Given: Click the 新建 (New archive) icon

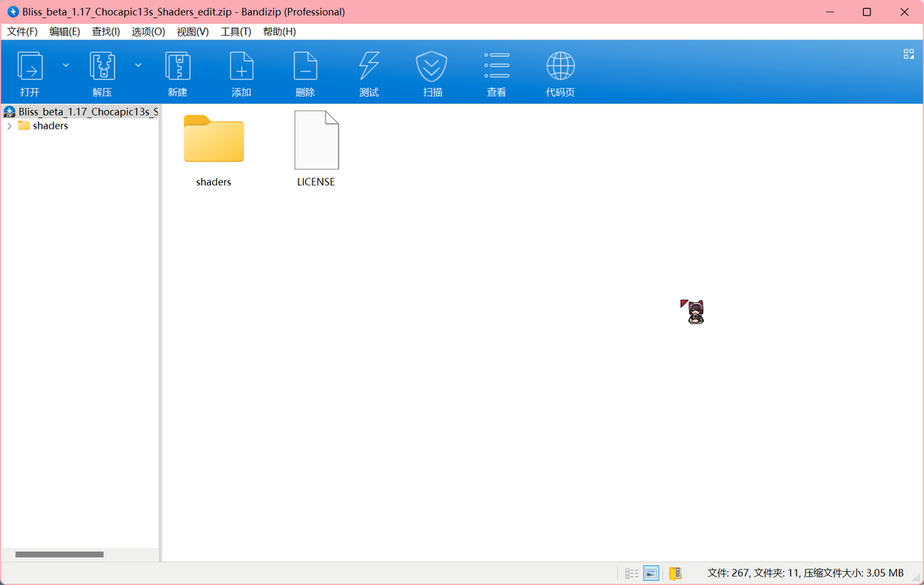Looking at the screenshot, I should [x=178, y=73].
